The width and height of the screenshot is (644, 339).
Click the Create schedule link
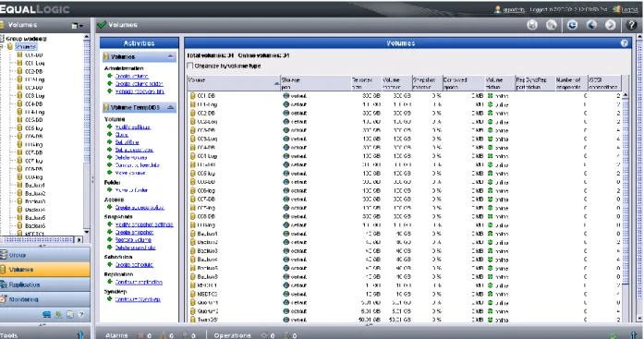[134, 265]
